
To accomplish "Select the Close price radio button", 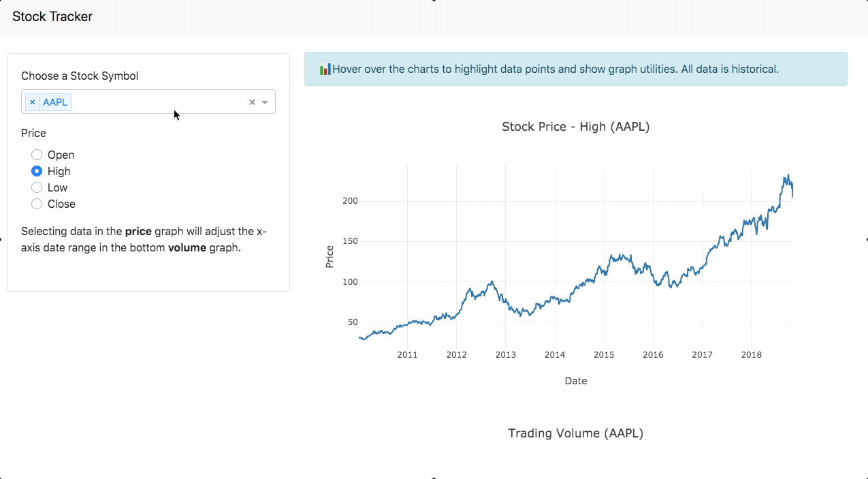I will [36, 204].
